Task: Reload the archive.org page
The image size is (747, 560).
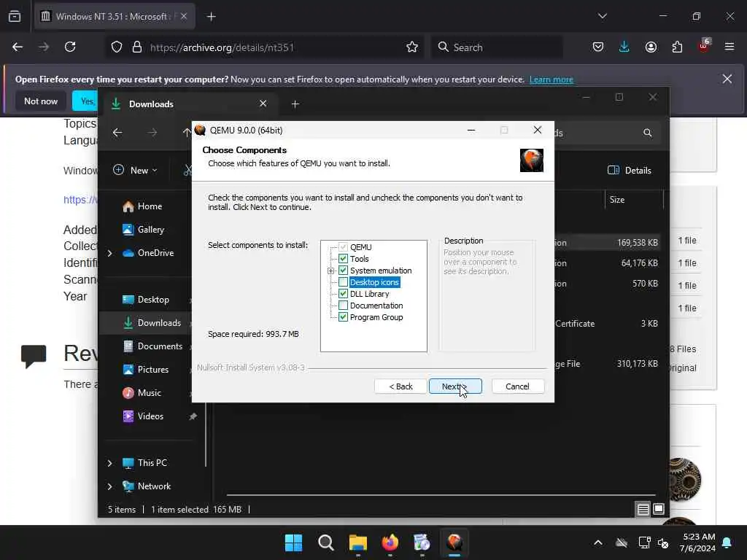Action: tap(71, 47)
